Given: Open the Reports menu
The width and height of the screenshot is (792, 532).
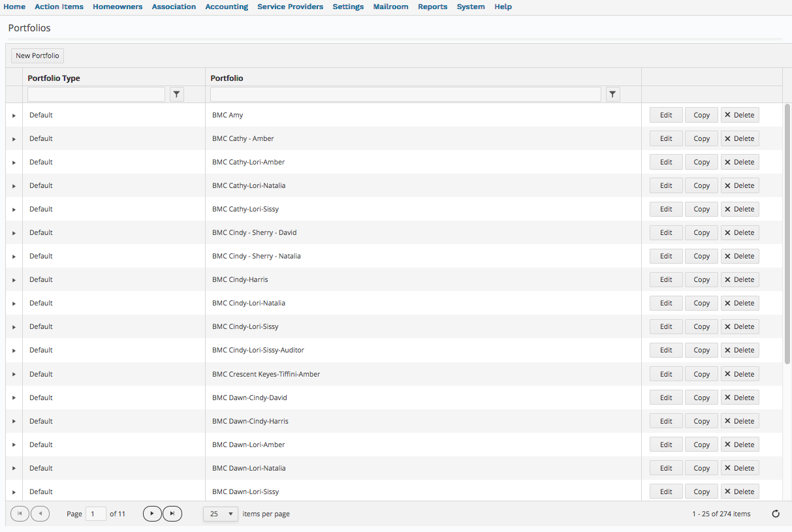Looking at the screenshot, I should click(x=433, y=7).
